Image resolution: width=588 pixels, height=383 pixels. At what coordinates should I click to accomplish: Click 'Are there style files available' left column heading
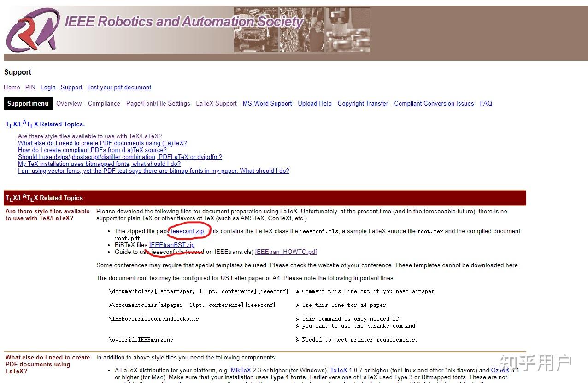pos(48,215)
